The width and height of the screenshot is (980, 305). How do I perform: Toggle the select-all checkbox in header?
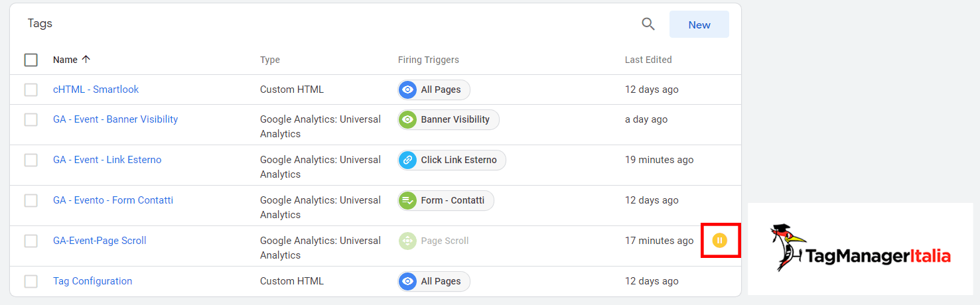[x=31, y=60]
